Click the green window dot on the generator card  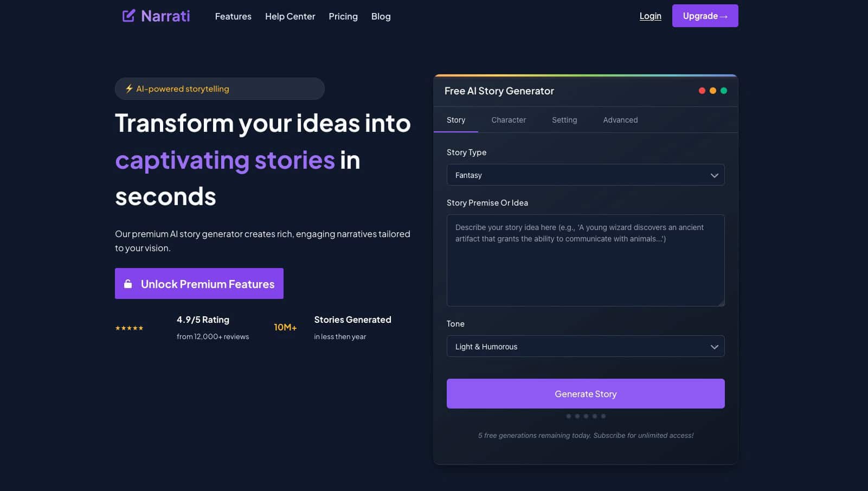tap(724, 91)
